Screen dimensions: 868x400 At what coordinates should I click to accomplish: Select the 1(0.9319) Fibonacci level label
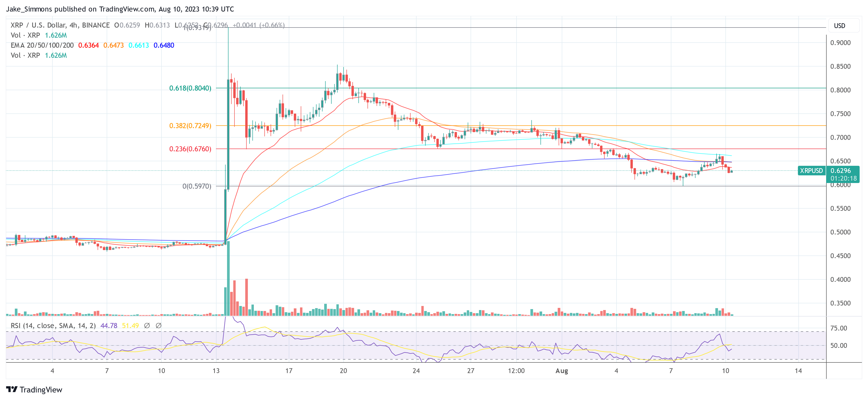click(x=197, y=28)
